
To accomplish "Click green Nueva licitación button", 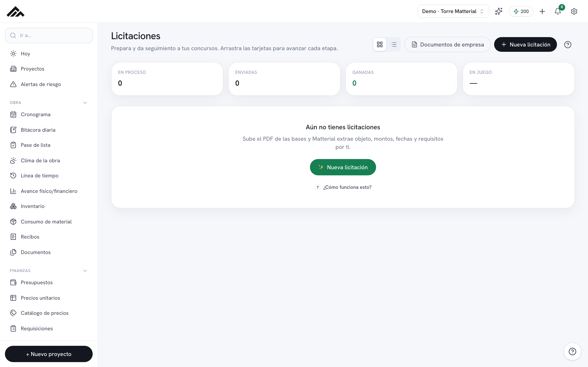I will pos(343,167).
